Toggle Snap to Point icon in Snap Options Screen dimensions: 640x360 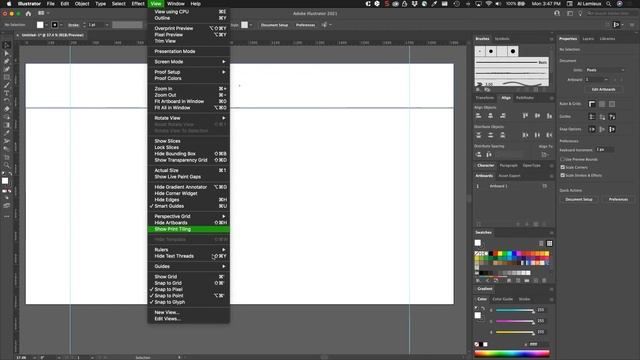coord(592,129)
